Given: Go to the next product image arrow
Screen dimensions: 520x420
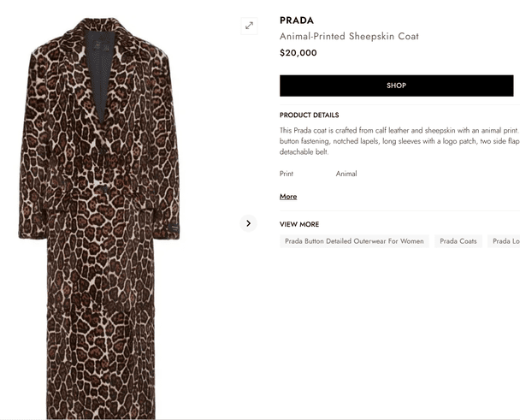Looking at the screenshot, I should click(x=248, y=223).
